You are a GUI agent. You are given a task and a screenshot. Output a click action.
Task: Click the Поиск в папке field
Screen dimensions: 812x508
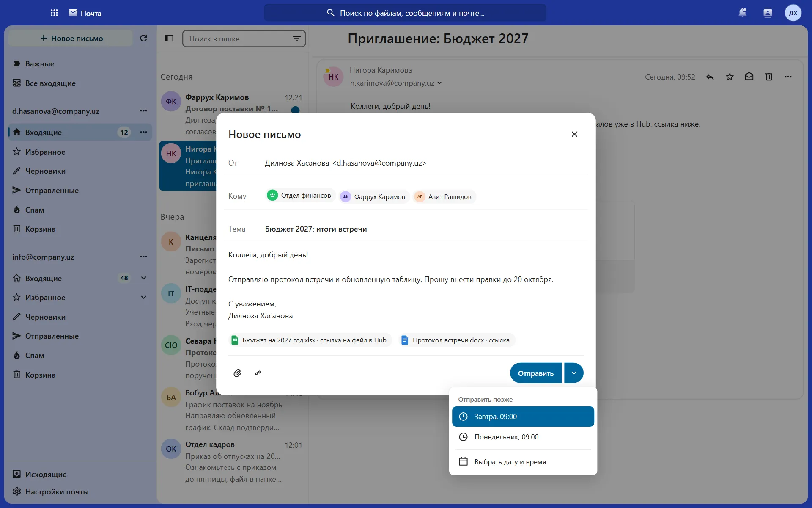coord(244,39)
